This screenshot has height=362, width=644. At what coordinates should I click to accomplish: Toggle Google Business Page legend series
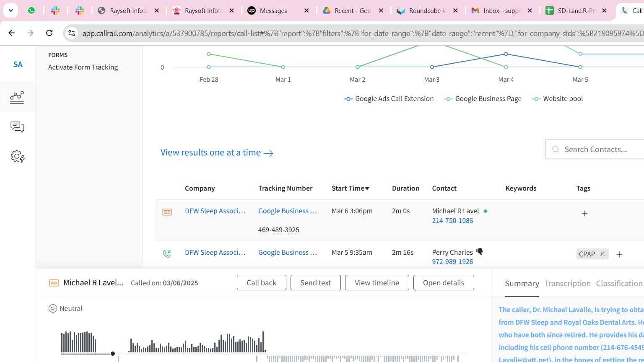coord(483,98)
